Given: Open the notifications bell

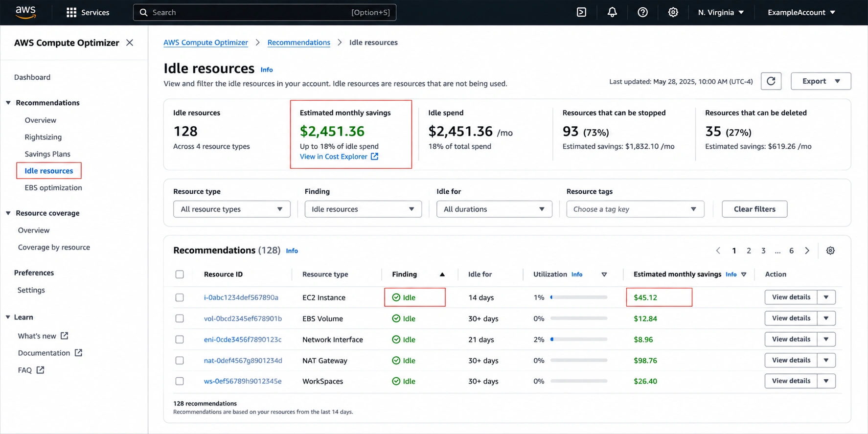Looking at the screenshot, I should pyautogui.click(x=612, y=12).
